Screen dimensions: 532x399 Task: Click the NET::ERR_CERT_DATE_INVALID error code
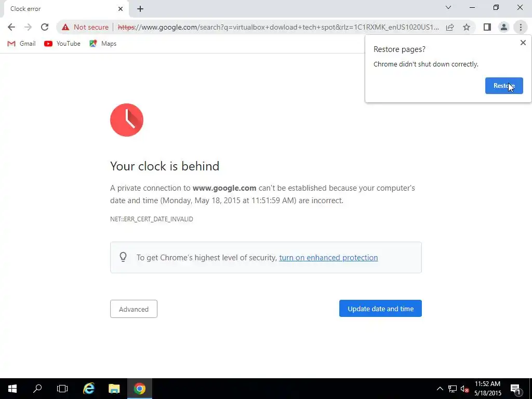pos(152,219)
